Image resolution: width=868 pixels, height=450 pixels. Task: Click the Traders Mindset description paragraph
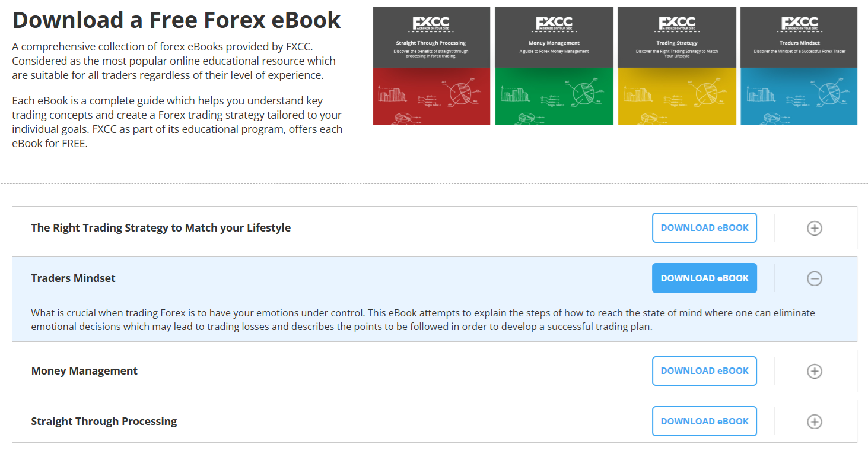(x=423, y=319)
